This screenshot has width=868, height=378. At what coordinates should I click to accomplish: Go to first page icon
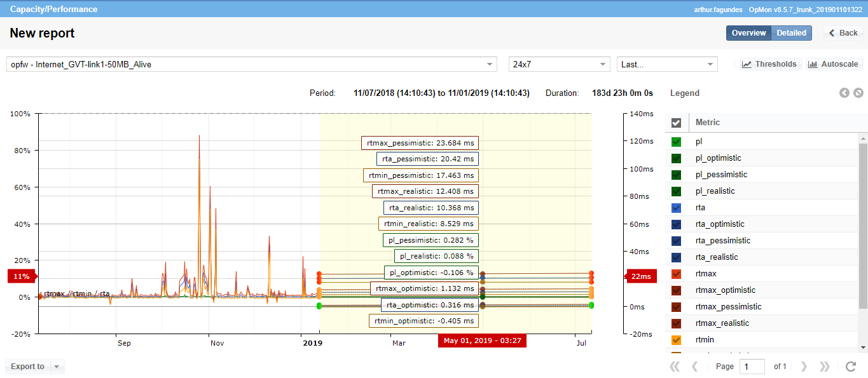pos(675,367)
